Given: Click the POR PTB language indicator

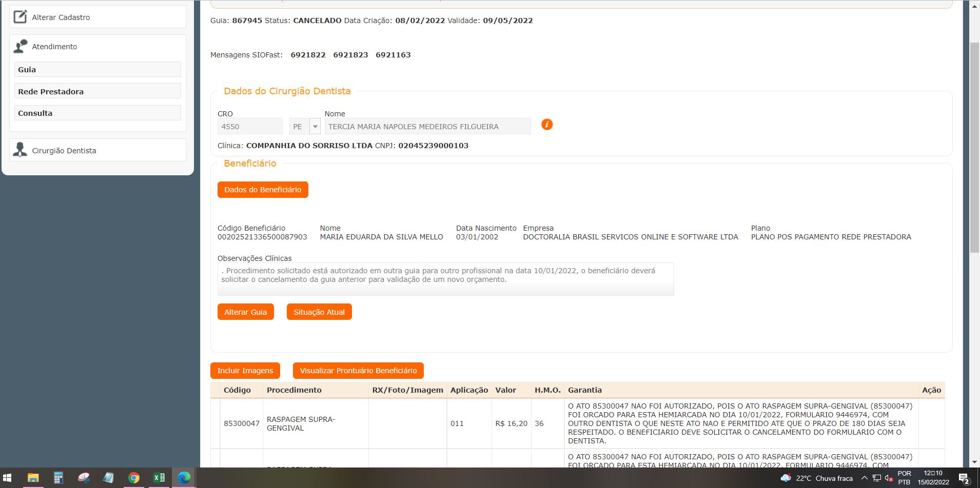Looking at the screenshot, I should (904, 478).
